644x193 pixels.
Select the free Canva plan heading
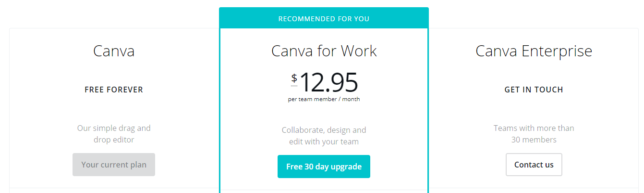click(114, 51)
